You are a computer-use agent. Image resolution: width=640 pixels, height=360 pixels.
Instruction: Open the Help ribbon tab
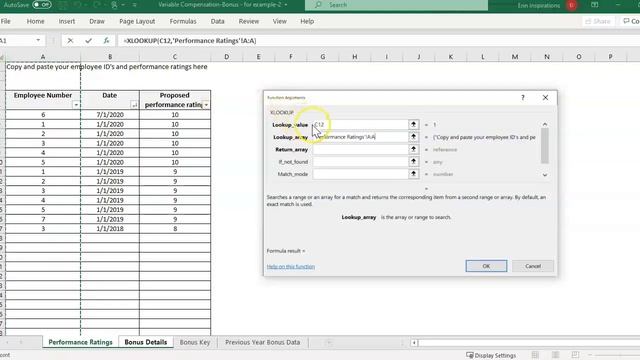[307, 21]
